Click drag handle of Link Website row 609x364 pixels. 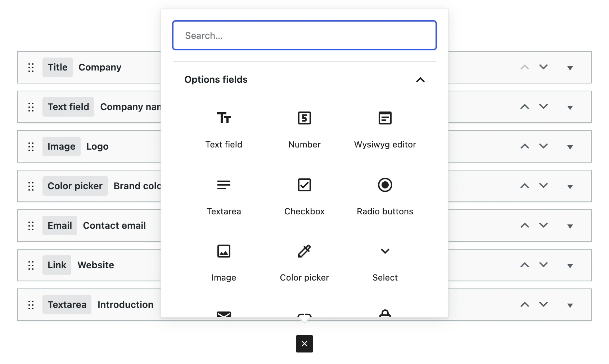31,265
